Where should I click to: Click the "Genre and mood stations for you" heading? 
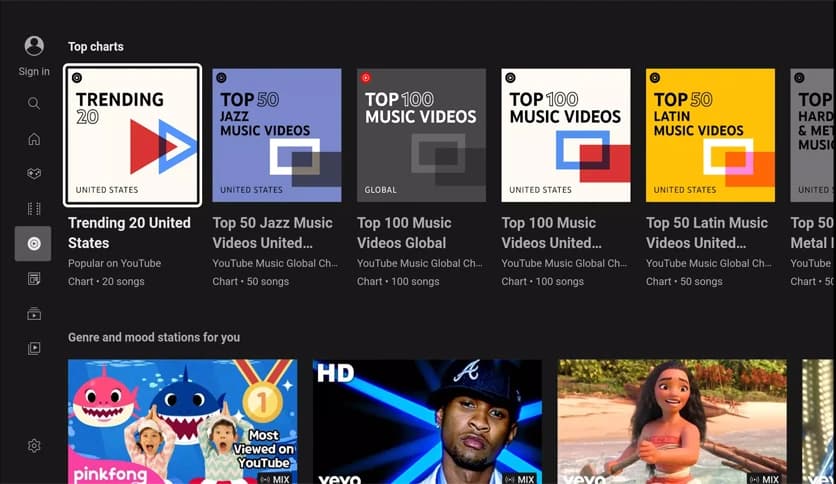coord(154,337)
